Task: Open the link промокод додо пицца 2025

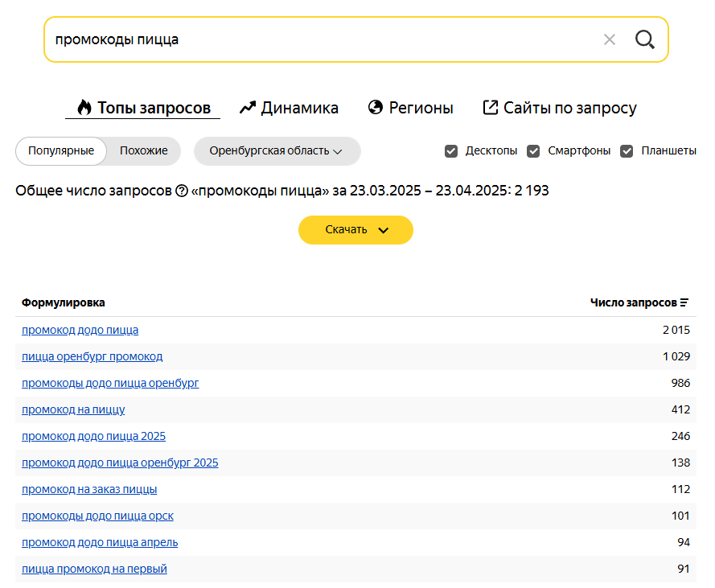Action: point(94,436)
